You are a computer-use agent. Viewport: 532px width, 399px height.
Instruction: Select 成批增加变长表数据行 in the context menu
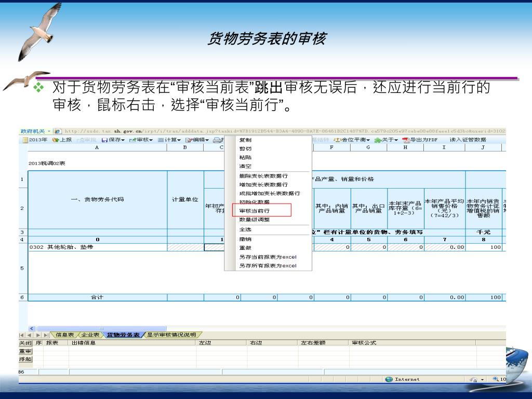click(270, 193)
